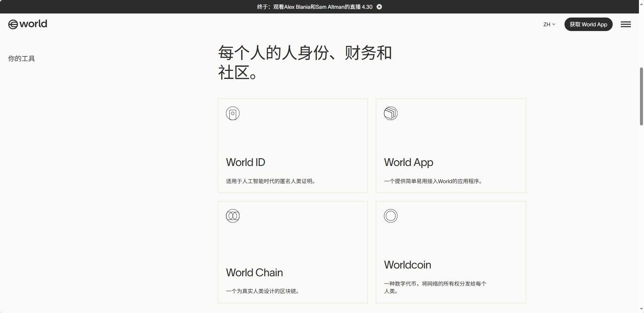The image size is (644, 313).
Task: Click the World logo in the top left
Action: click(x=27, y=24)
